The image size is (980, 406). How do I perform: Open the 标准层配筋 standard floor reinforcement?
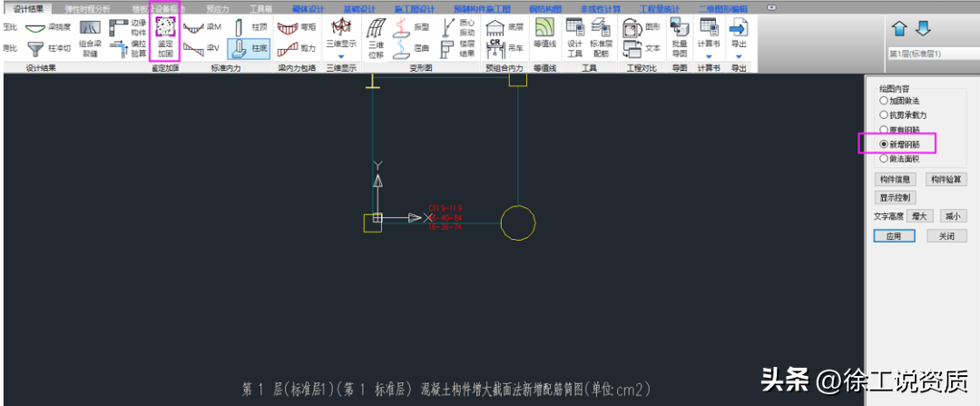601,37
